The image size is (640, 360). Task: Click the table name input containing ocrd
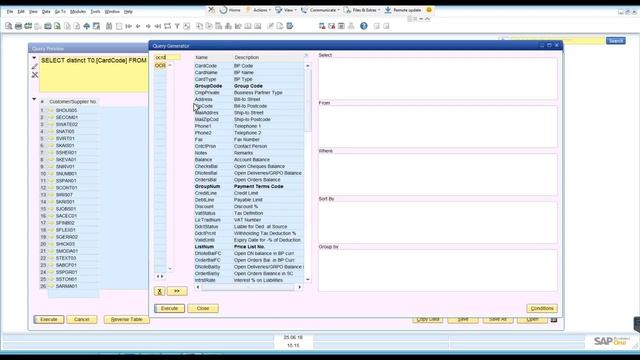point(167,58)
